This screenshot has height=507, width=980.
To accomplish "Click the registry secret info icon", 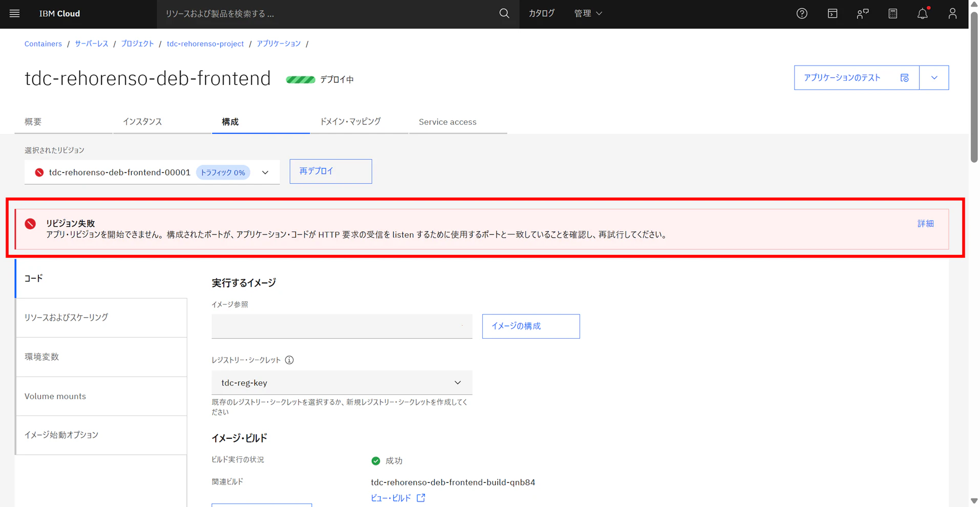I will coord(289,360).
